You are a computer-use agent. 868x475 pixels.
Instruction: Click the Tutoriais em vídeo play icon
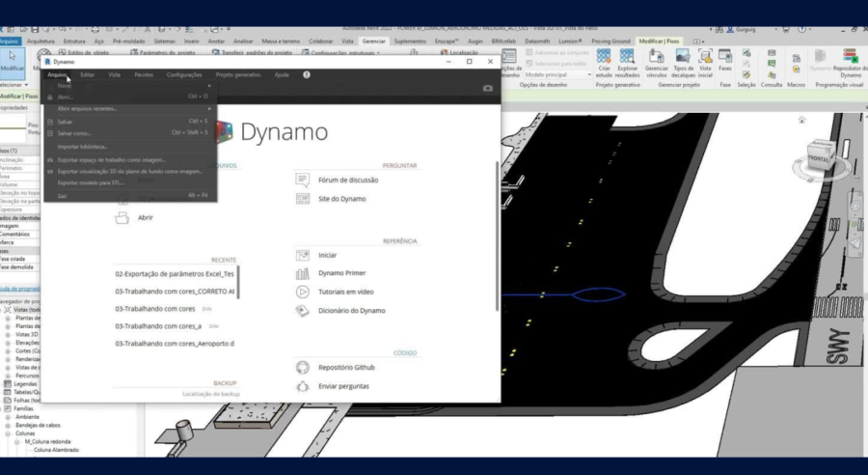coord(302,292)
